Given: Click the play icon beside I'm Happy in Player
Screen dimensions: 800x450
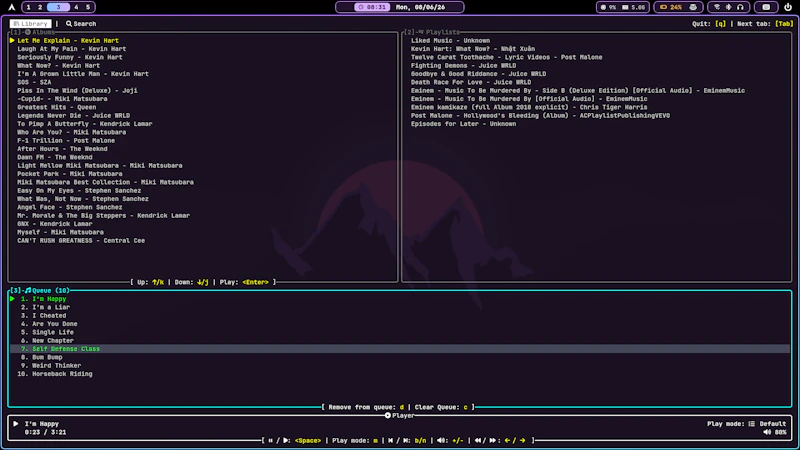Looking at the screenshot, I should point(16,423).
